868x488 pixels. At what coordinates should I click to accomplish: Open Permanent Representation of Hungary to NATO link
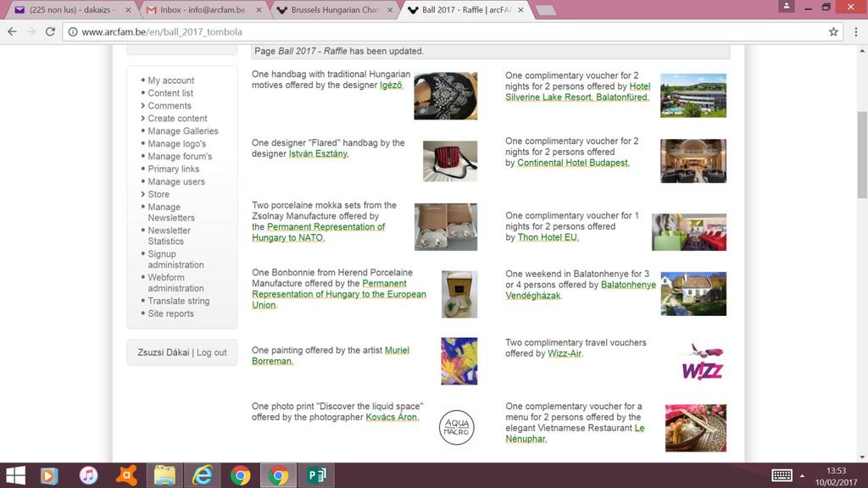319,232
